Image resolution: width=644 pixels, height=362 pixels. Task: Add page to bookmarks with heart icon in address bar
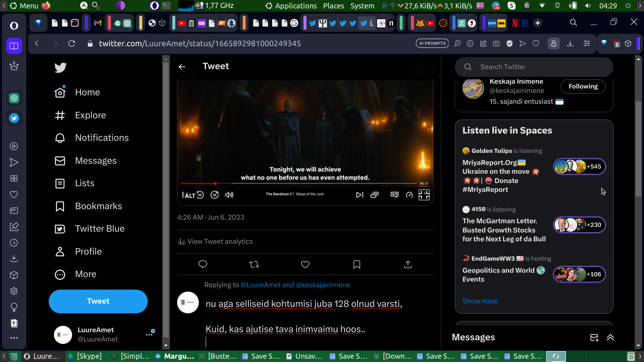click(x=536, y=43)
